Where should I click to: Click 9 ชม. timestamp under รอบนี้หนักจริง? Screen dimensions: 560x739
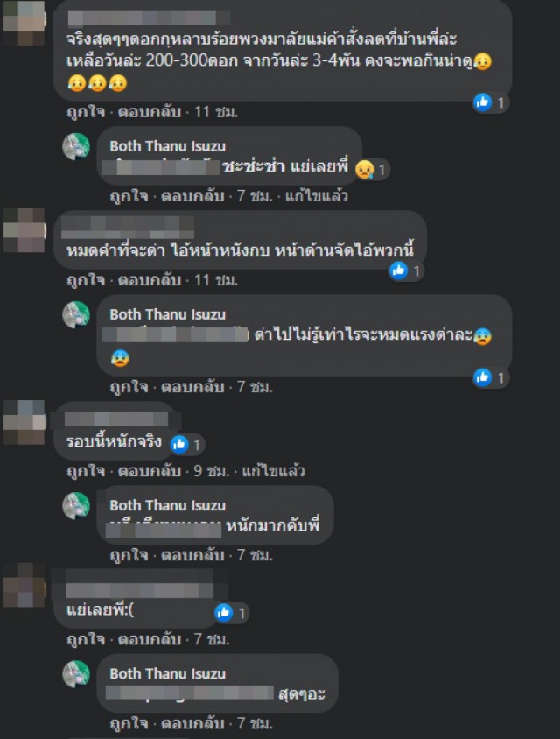pyautogui.click(x=212, y=471)
